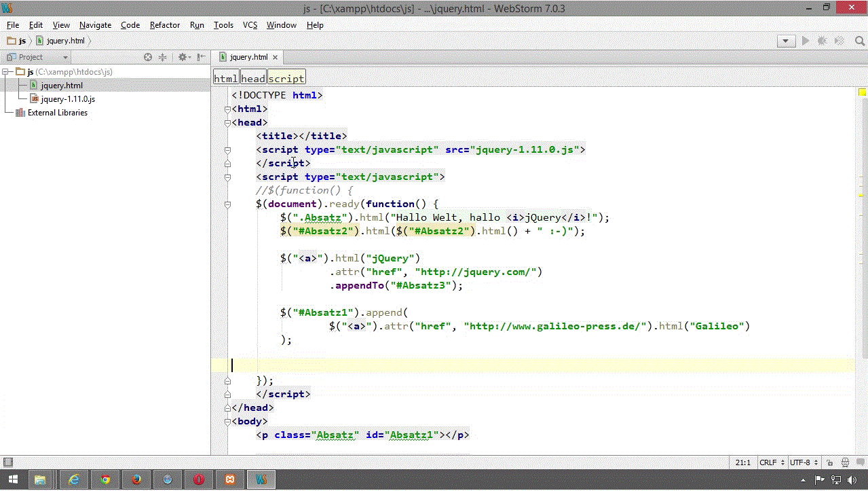Collapse the js project root node
The width and height of the screenshot is (868, 491).
pyautogui.click(x=6, y=72)
